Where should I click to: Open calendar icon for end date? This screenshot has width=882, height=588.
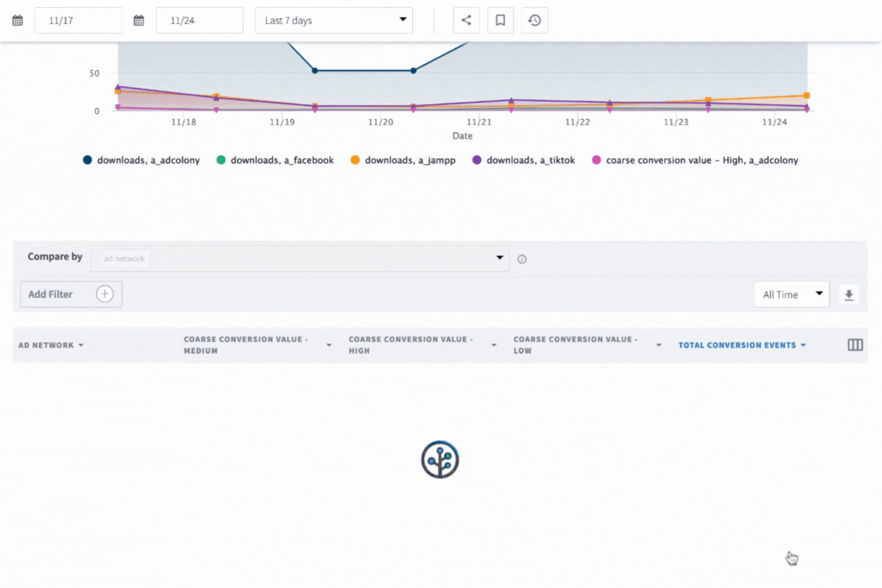(x=139, y=21)
